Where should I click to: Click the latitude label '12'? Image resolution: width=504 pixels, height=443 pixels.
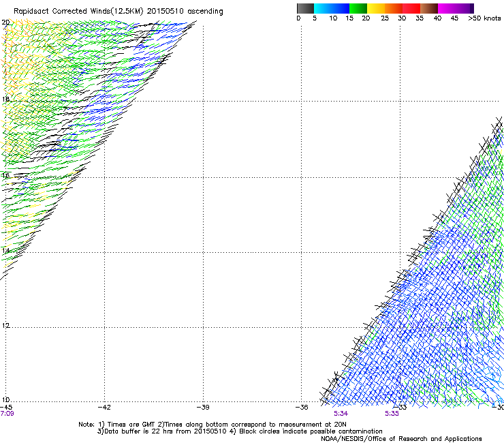tap(5, 326)
